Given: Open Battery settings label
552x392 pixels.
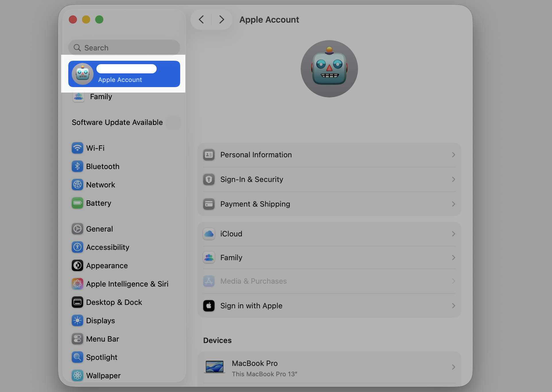Looking at the screenshot, I should point(99,203).
